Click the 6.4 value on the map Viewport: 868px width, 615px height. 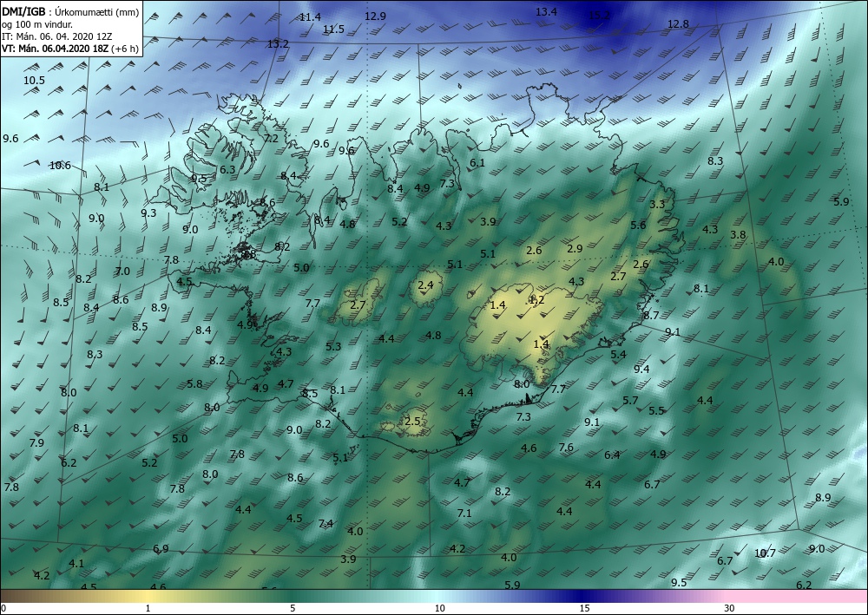(x=612, y=455)
